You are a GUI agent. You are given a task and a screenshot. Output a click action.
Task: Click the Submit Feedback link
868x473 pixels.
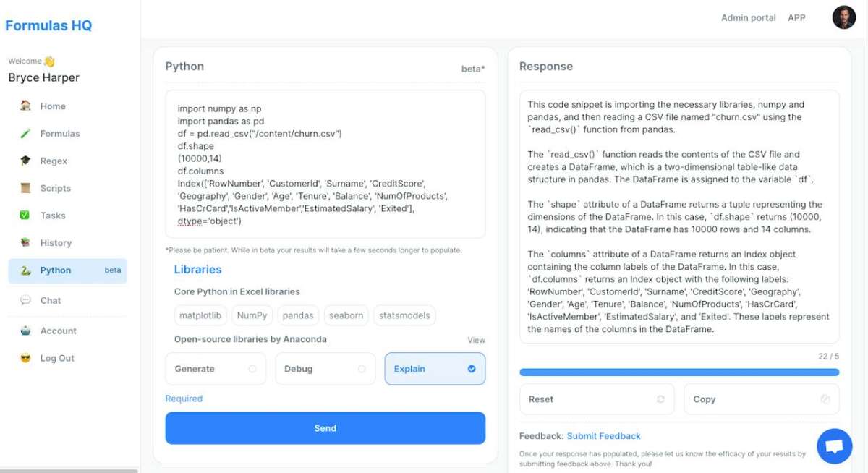(603, 436)
